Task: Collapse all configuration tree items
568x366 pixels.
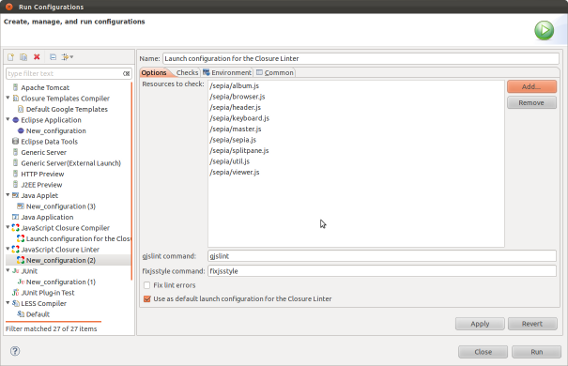Action: coord(53,57)
